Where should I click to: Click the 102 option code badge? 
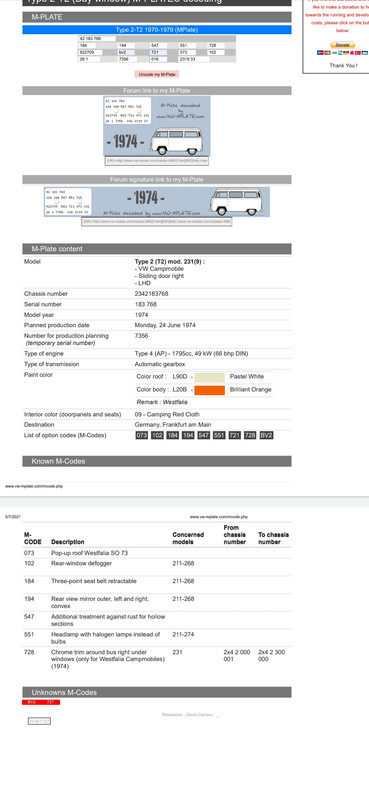click(157, 436)
